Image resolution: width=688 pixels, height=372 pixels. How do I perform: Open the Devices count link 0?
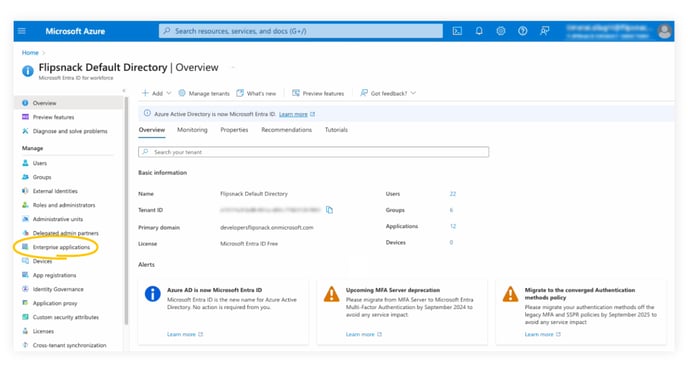tap(451, 243)
